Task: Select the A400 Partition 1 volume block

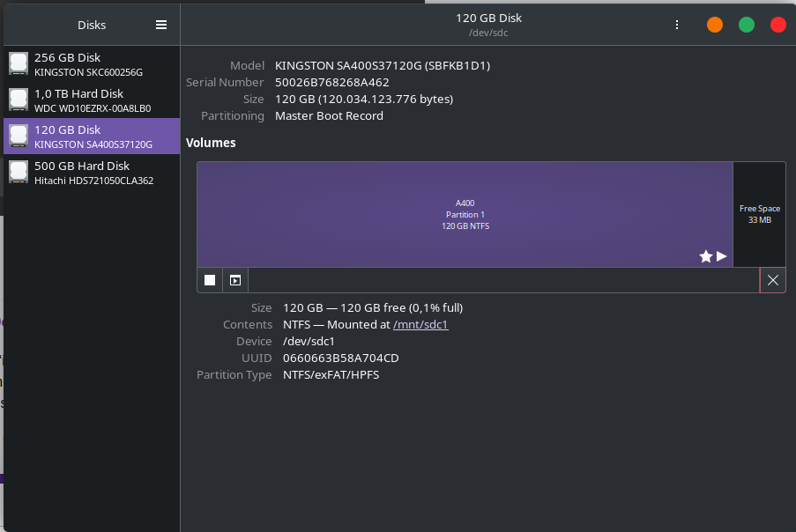Action: click(x=465, y=214)
